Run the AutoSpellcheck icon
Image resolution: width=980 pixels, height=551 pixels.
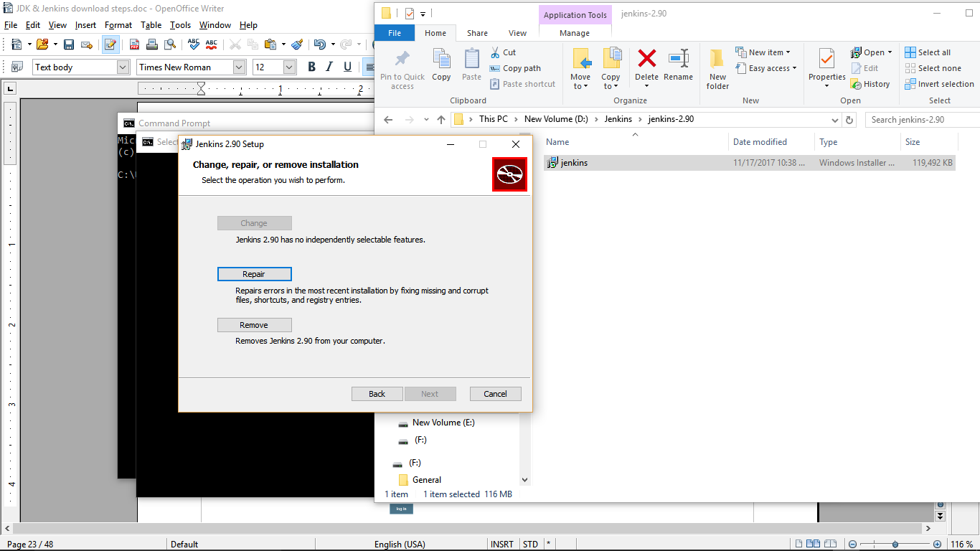pos(211,44)
